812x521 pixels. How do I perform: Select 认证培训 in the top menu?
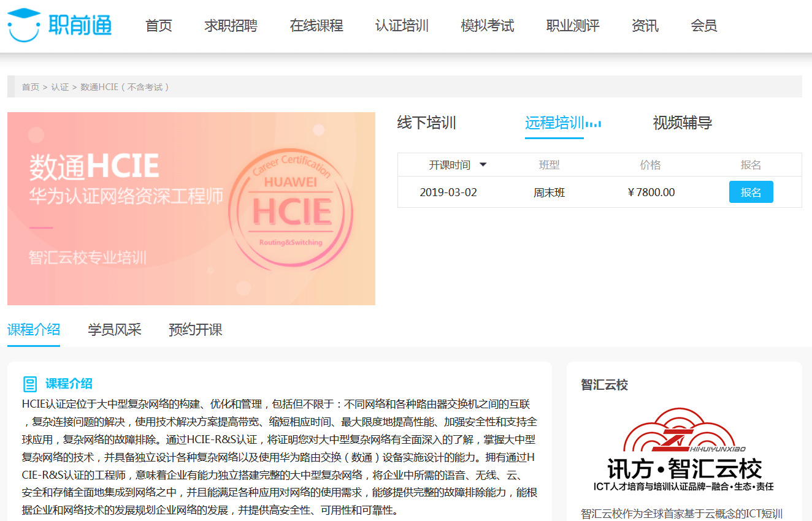click(402, 26)
